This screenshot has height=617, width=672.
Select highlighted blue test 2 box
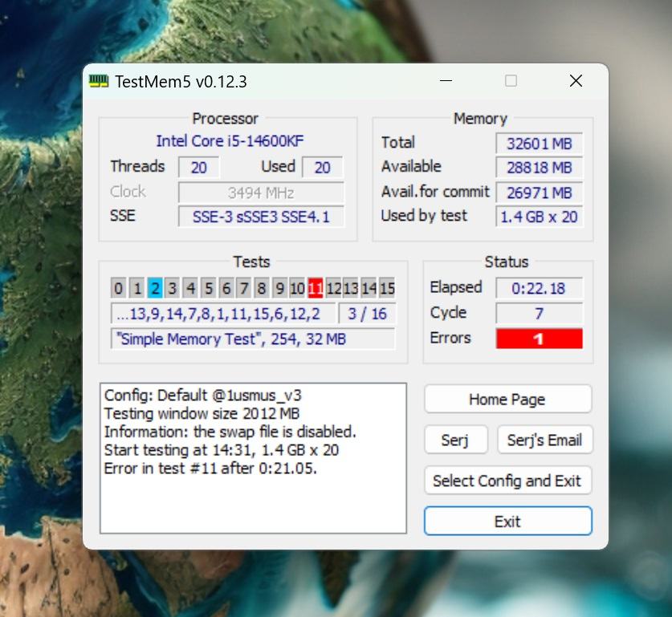tap(155, 288)
